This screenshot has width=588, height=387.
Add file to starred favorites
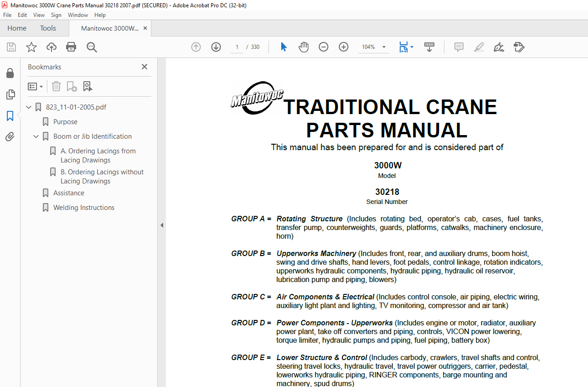pyautogui.click(x=31, y=47)
